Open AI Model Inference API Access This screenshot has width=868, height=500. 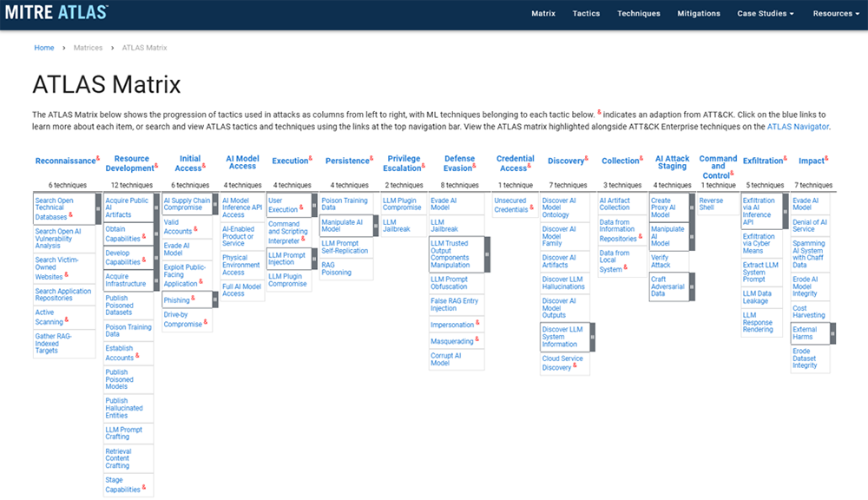242,207
